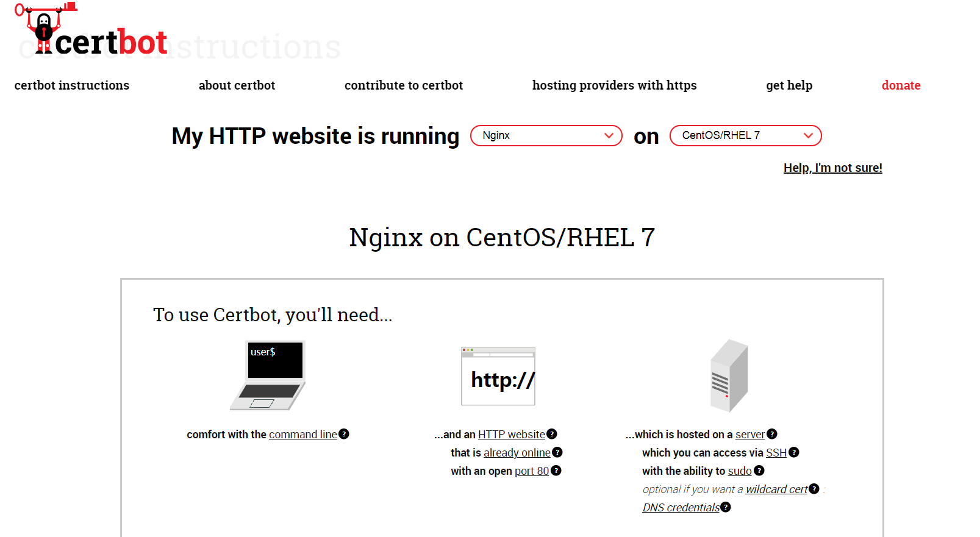Open the certbot instructions menu item
The image size is (980, 537).
click(72, 85)
